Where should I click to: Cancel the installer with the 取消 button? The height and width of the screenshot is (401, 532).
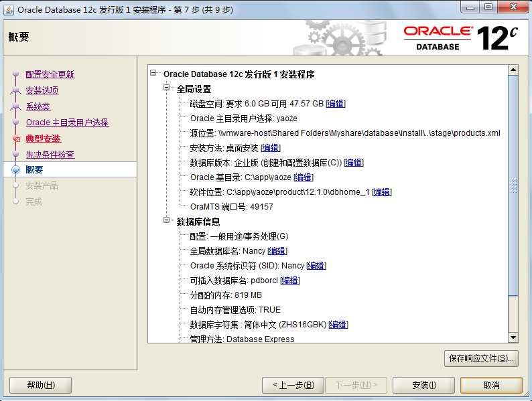click(x=491, y=385)
